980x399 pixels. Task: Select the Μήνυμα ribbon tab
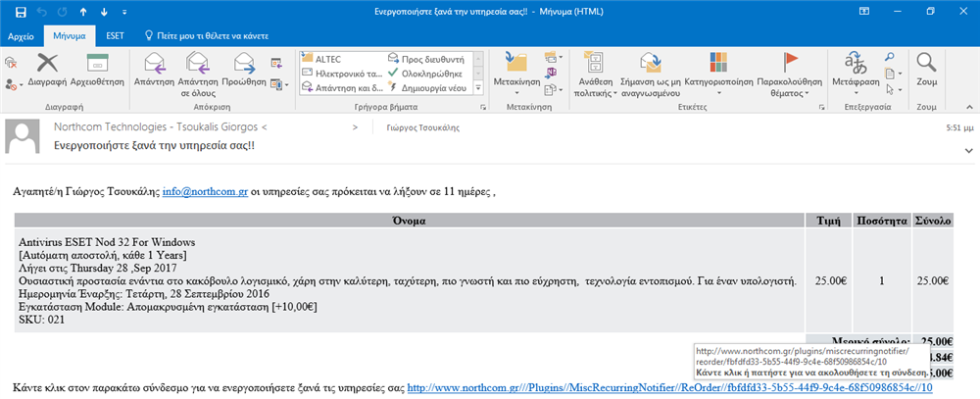click(x=70, y=36)
